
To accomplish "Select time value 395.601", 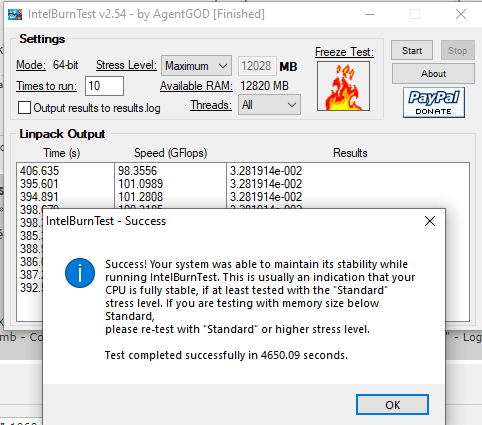I will (x=39, y=184).
